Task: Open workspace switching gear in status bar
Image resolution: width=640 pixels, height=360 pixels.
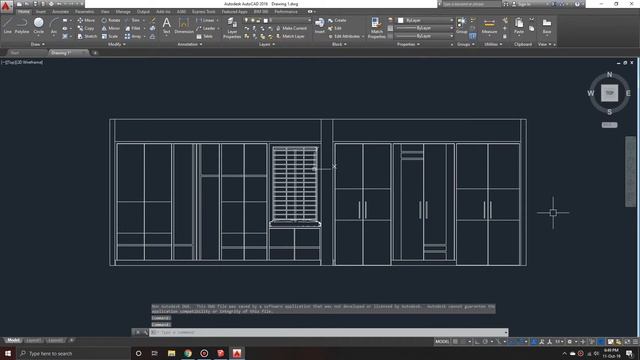Action: pyautogui.click(x=570, y=342)
